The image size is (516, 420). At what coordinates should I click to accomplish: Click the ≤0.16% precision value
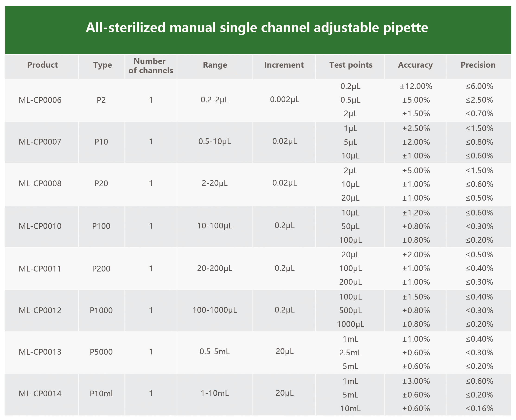(x=479, y=409)
